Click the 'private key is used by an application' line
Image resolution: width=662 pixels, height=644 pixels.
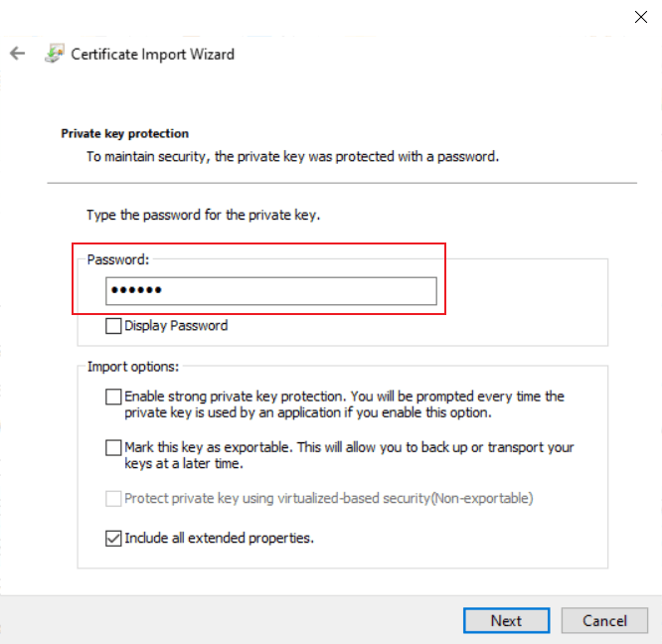[308, 411]
